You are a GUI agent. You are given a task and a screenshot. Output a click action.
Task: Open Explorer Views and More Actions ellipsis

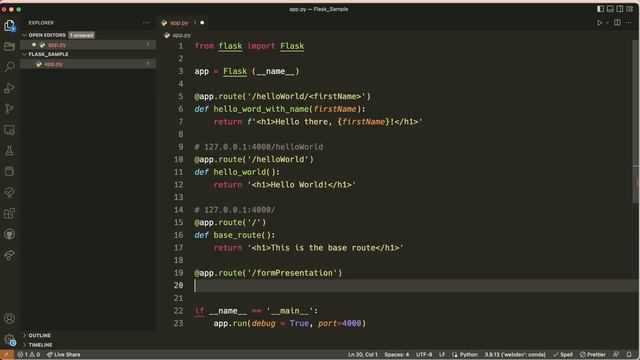(x=146, y=23)
